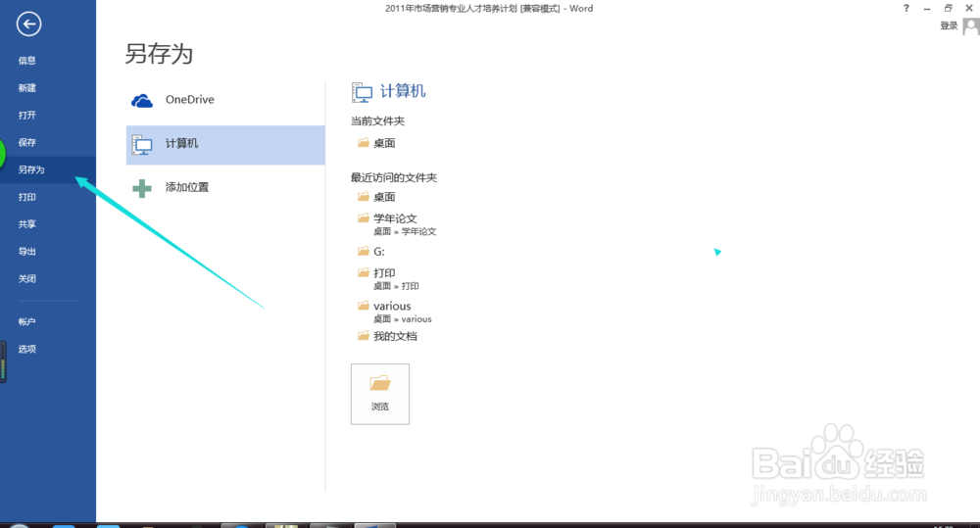Choose 添加位置 label
The image size is (980, 528).
tap(187, 187)
